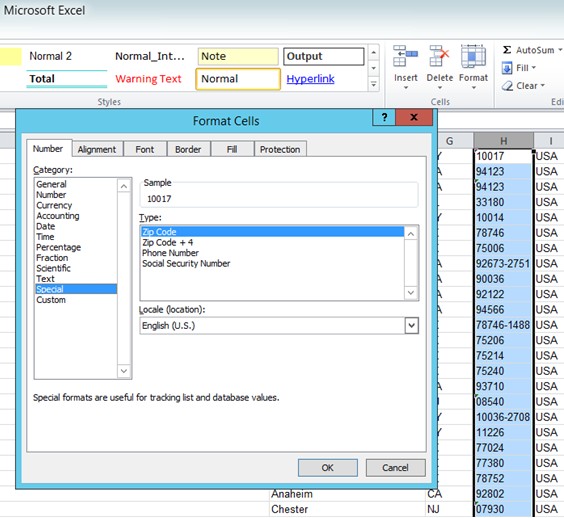This screenshot has width=564, height=518.
Task: Click the Delete cells icon
Action: click(440, 56)
